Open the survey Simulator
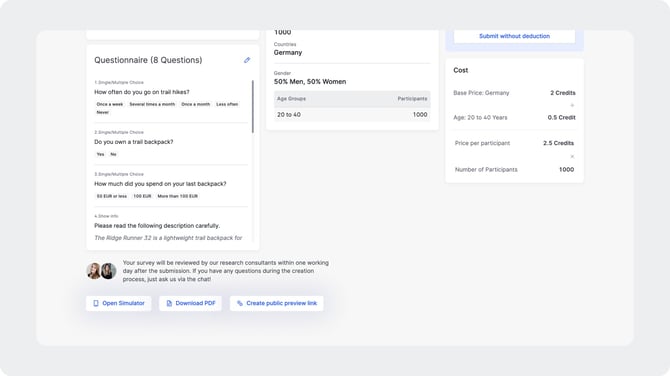The image size is (670, 376). pos(118,303)
